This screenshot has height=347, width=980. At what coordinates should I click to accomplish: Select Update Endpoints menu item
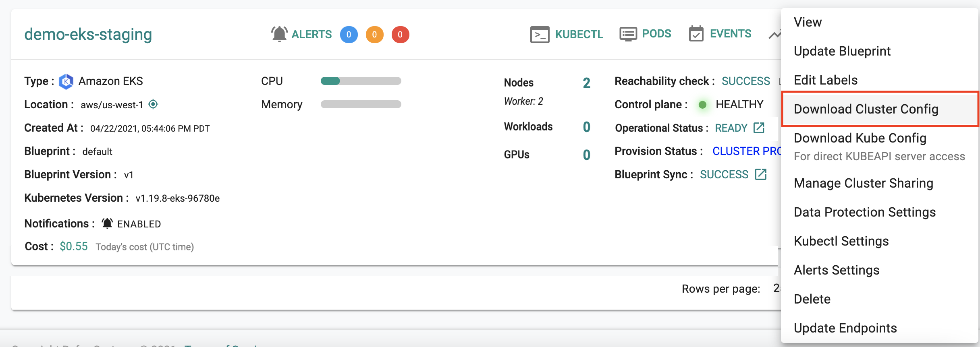[x=880, y=328]
